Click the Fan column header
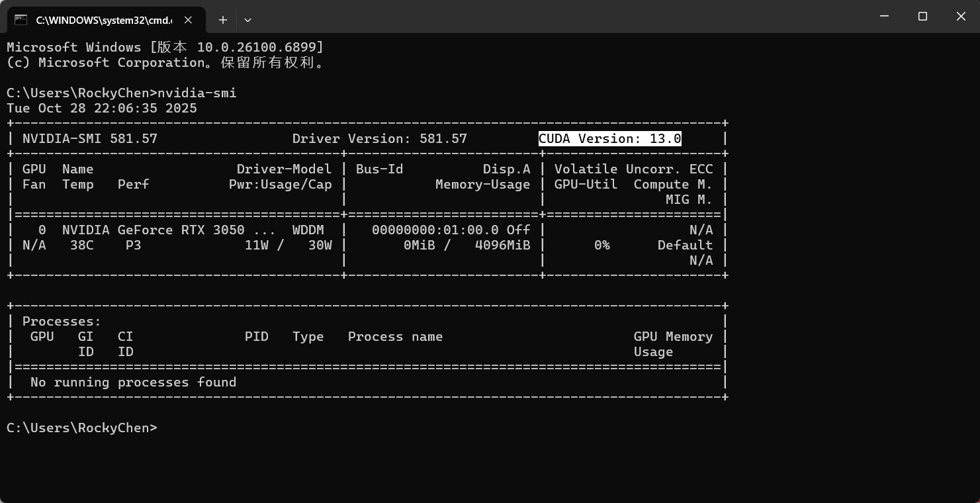Viewport: 980px width, 503px height. 34,185
